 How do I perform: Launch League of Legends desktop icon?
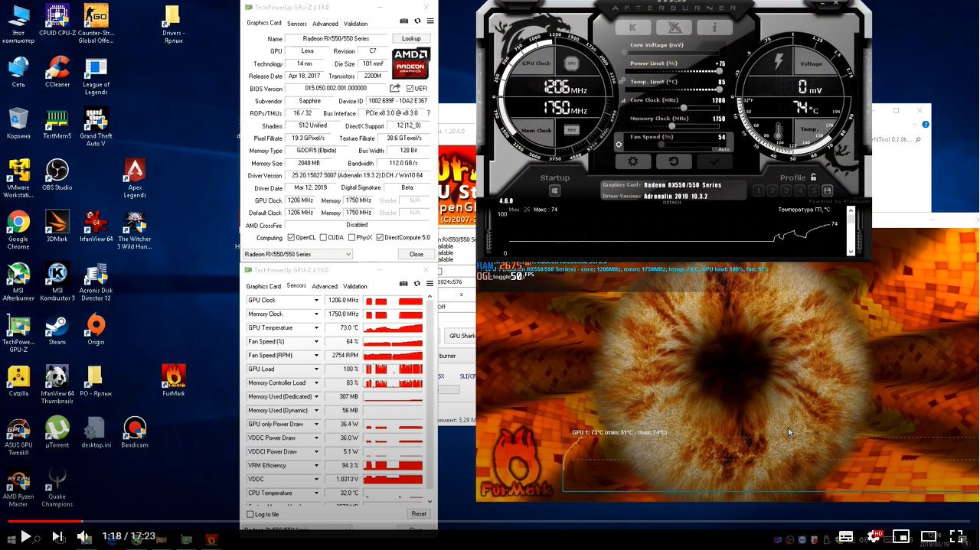(x=96, y=76)
